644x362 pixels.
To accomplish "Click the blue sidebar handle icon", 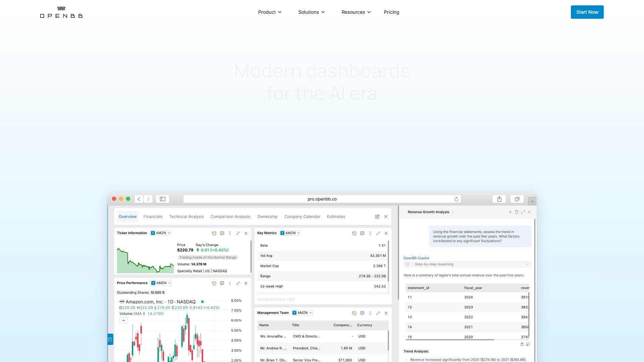I will [x=110, y=339].
